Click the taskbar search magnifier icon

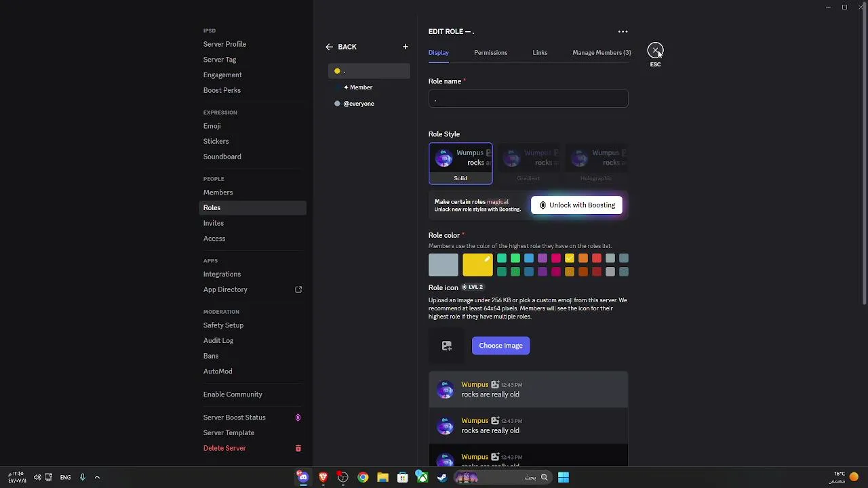point(544,477)
